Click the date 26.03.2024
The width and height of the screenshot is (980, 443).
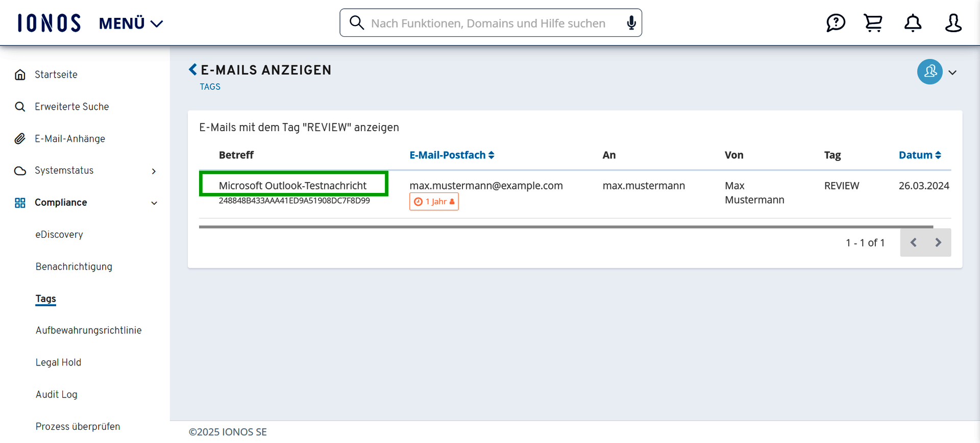(924, 186)
